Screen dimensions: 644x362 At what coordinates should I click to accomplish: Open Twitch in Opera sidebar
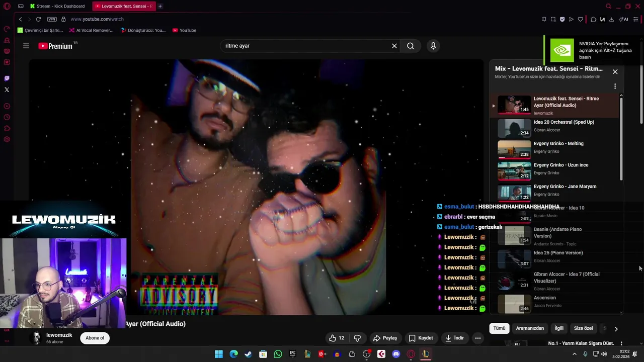pos(7,78)
